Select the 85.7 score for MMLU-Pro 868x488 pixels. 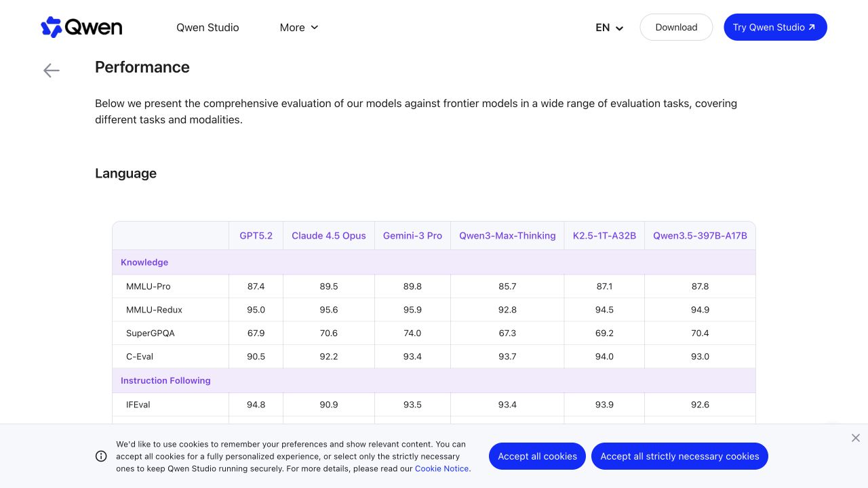(507, 287)
